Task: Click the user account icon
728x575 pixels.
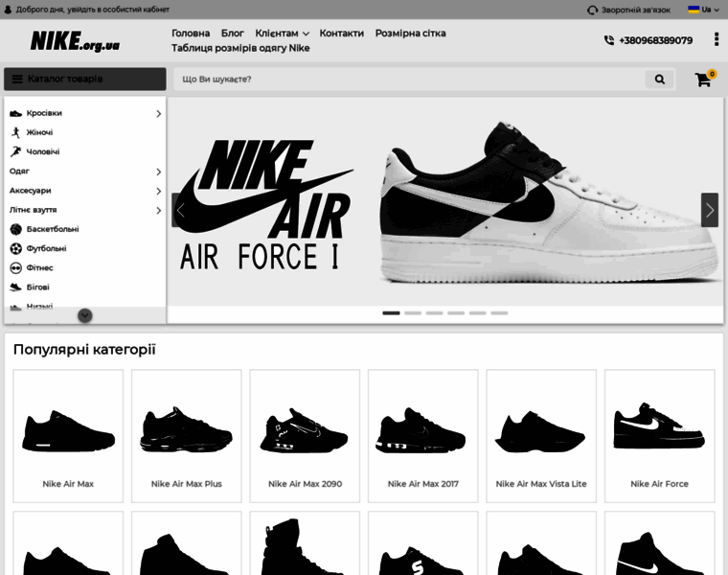Action: click(8, 10)
